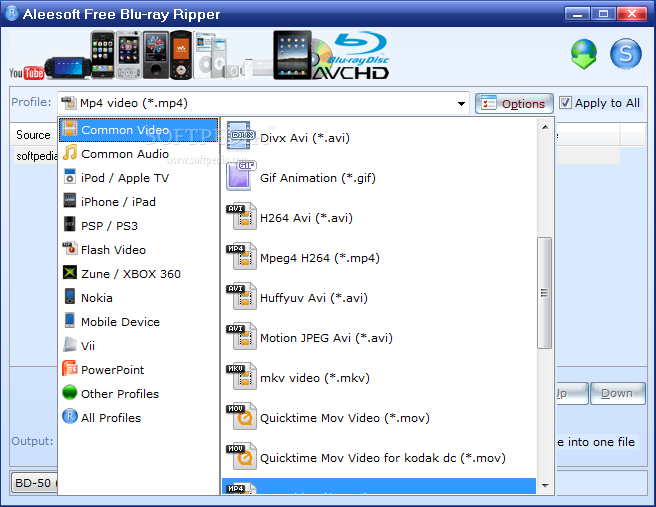Click the PowerPoint category icon

click(x=70, y=369)
